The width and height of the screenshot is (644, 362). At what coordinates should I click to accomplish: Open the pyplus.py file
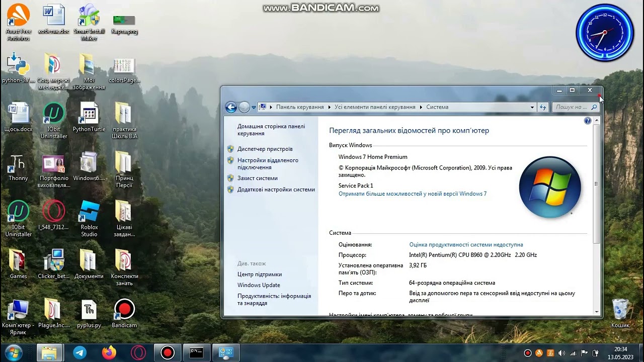[89, 313]
